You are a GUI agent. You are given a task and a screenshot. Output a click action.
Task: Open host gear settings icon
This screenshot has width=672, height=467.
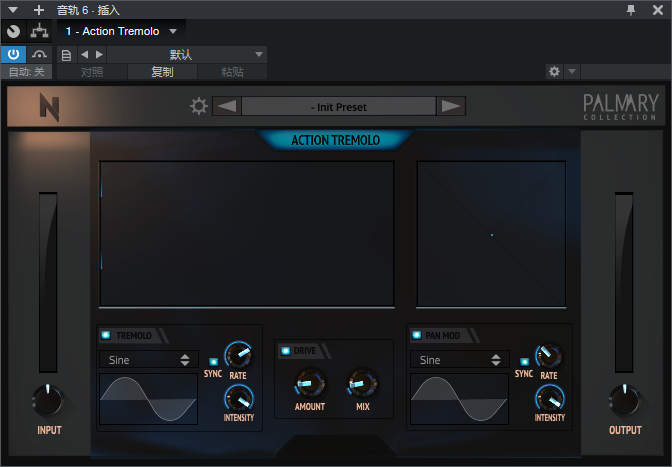(554, 71)
